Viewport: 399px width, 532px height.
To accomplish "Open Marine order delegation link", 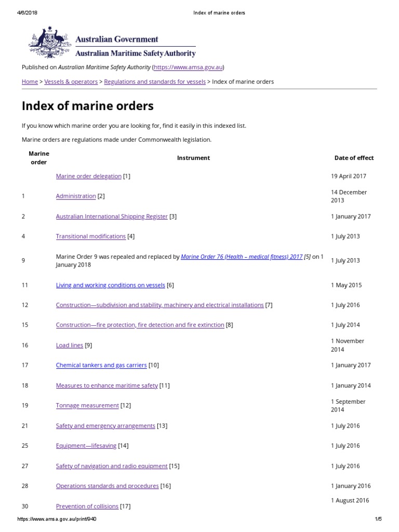I will tap(88, 176).
